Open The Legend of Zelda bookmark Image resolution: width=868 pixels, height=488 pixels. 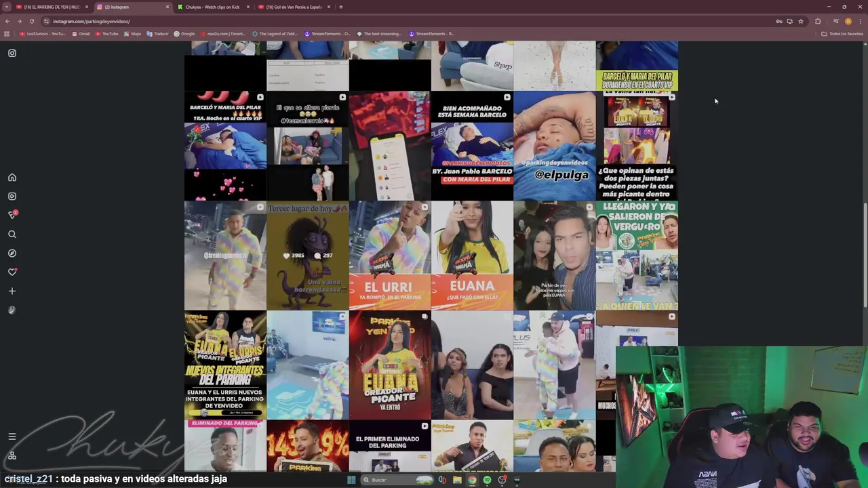[275, 34]
